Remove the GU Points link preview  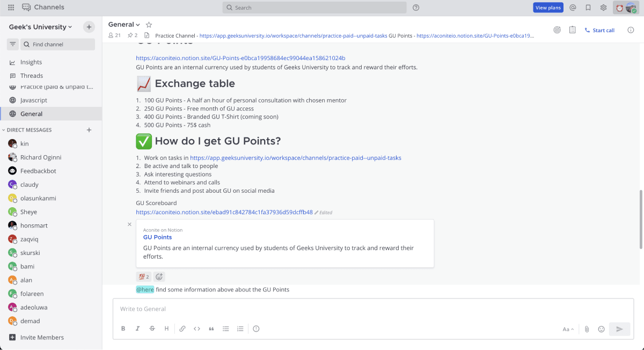pos(129,224)
